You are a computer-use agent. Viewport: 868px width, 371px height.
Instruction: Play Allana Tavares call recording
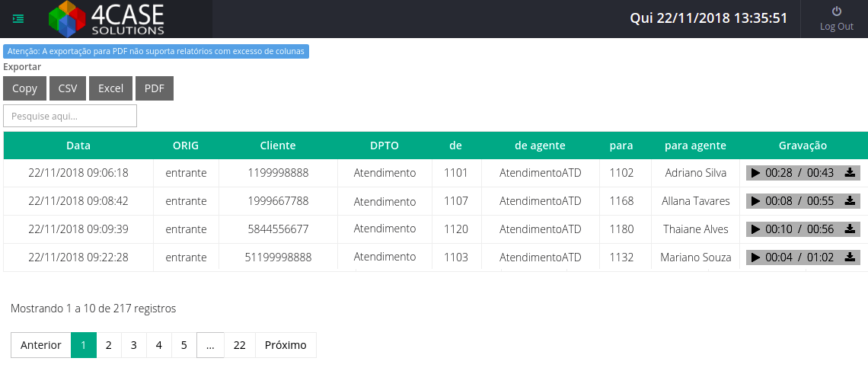(755, 201)
